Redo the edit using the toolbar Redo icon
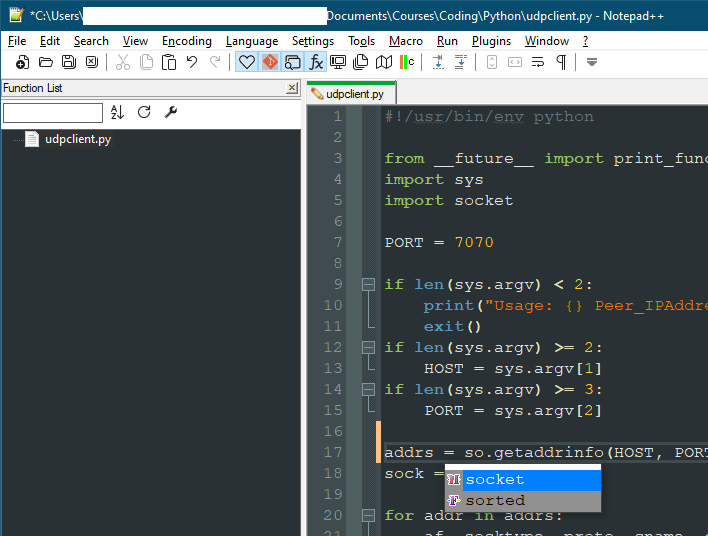The height and width of the screenshot is (536, 708). click(215, 62)
